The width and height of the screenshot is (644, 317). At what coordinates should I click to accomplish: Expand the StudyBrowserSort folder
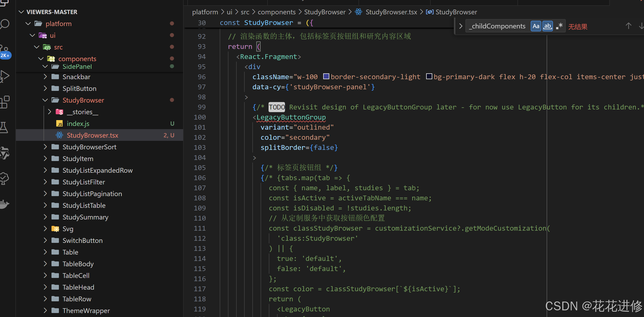pyautogui.click(x=45, y=147)
